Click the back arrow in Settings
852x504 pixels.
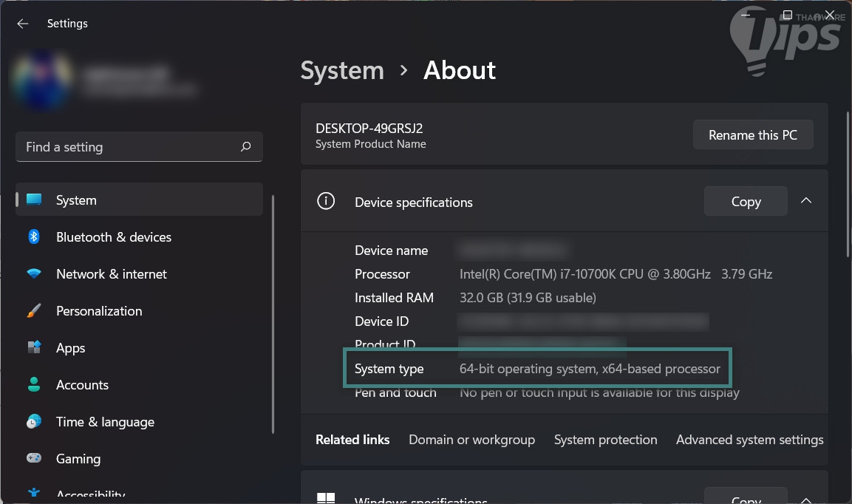click(23, 24)
